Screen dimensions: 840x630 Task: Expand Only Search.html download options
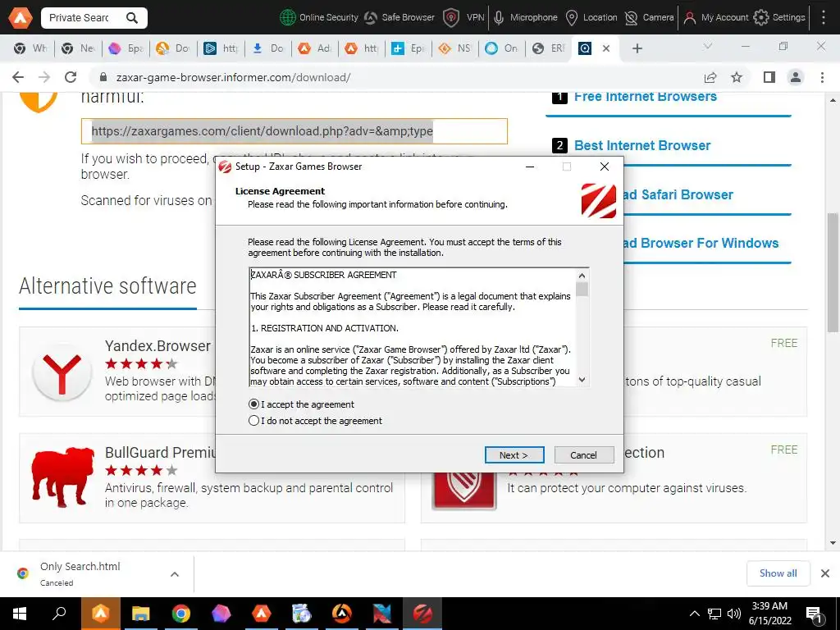[175, 574]
